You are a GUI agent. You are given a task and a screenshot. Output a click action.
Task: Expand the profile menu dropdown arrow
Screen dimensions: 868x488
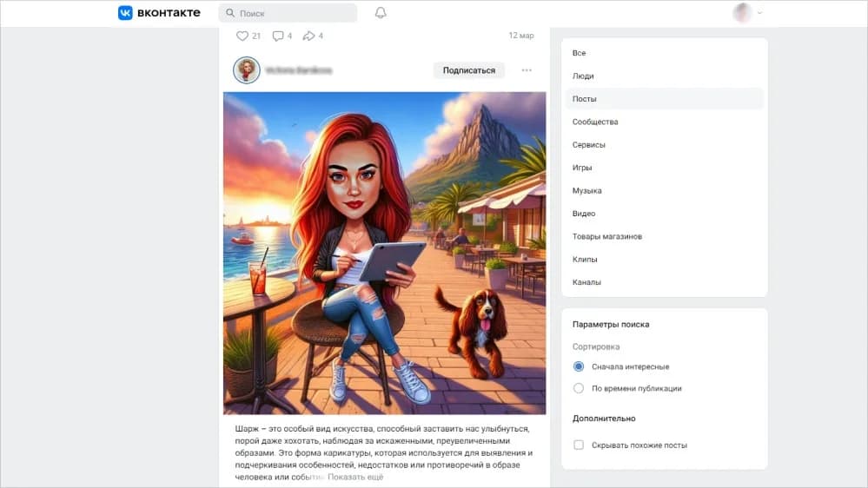tap(760, 13)
